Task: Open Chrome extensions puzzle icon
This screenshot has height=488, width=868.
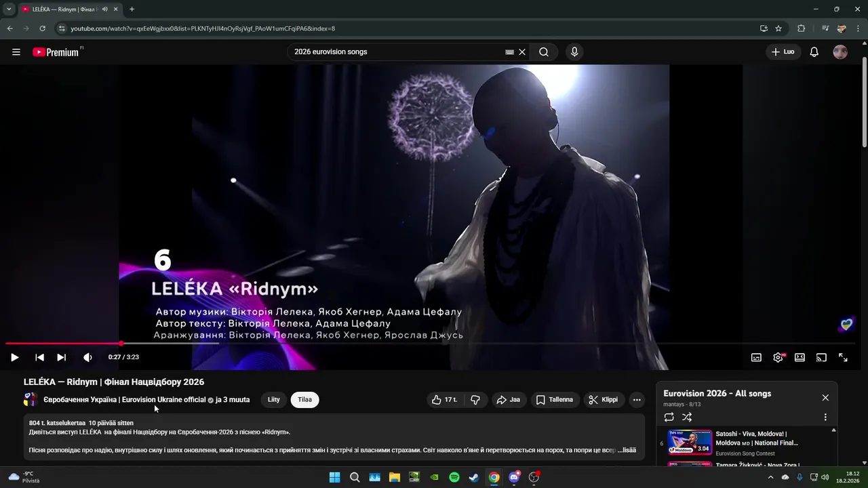Action: (x=801, y=28)
